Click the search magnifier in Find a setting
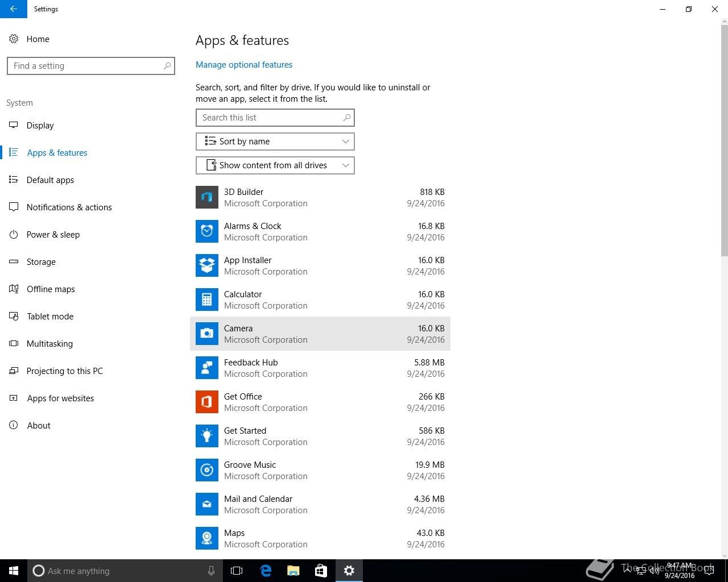 [x=167, y=66]
